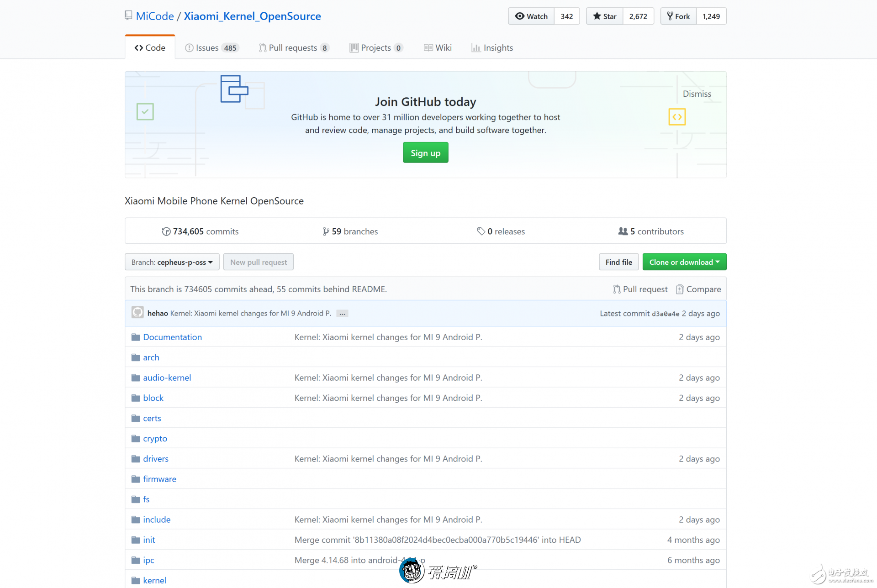Switch to the Issues tab
877x588 pixels.
point(211,47)
